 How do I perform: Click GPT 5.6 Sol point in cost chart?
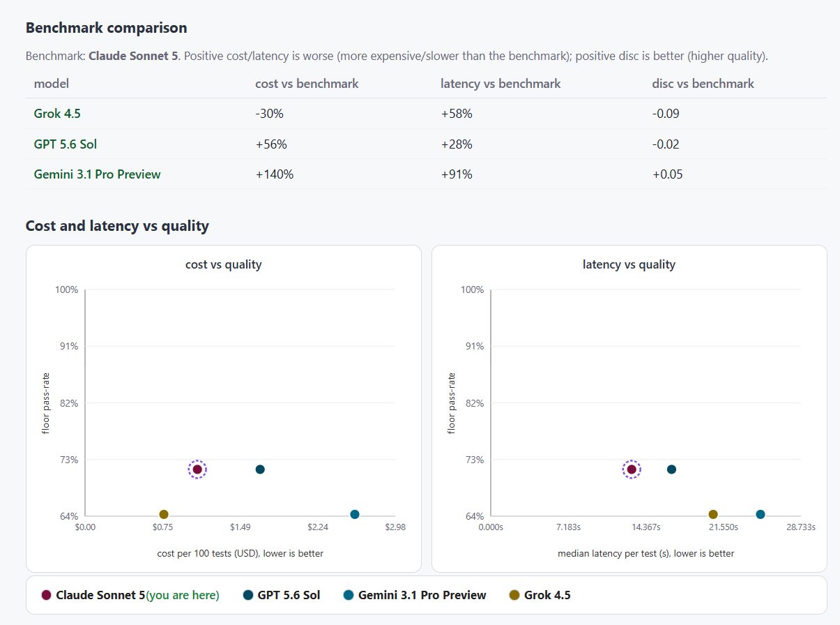(260, 469)
